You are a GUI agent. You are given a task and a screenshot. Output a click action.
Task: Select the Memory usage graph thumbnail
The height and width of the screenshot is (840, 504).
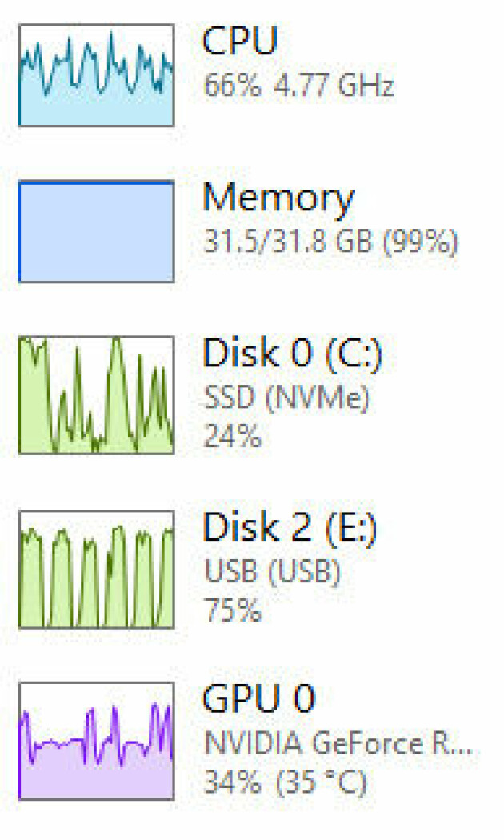pos(97,231)
